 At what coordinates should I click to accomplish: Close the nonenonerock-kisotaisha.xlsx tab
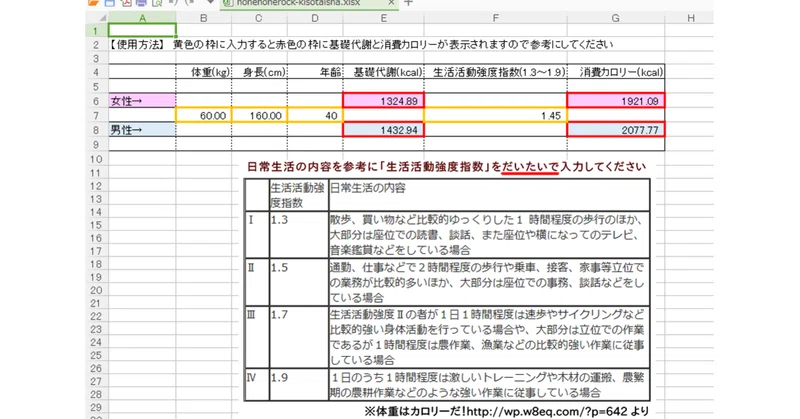pos(391,3)
